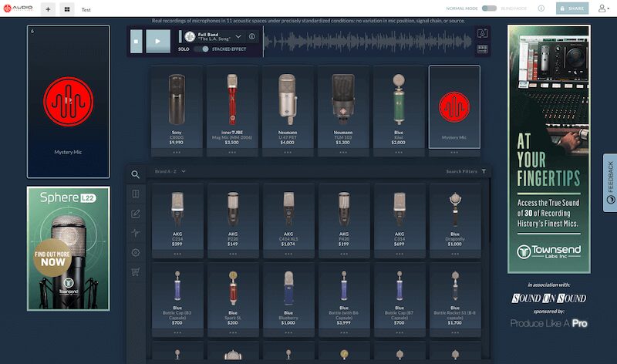This screenshot has width=617, height=364.
Task: Open the Feedback side tab
Action: coord(610,183)
